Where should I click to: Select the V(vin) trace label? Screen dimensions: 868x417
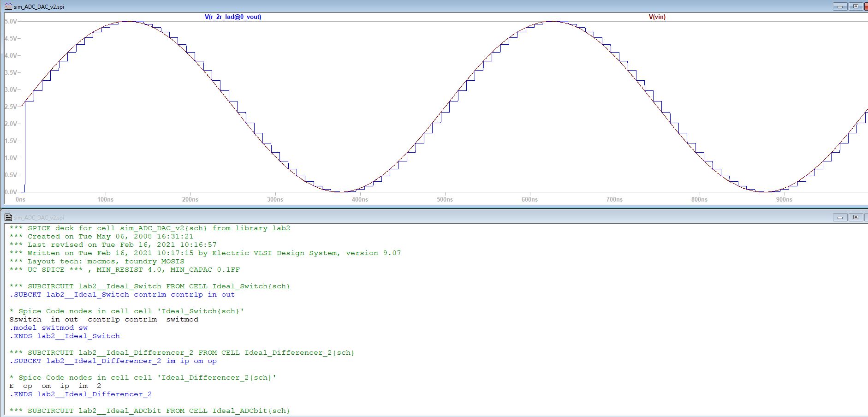[657, 17]
